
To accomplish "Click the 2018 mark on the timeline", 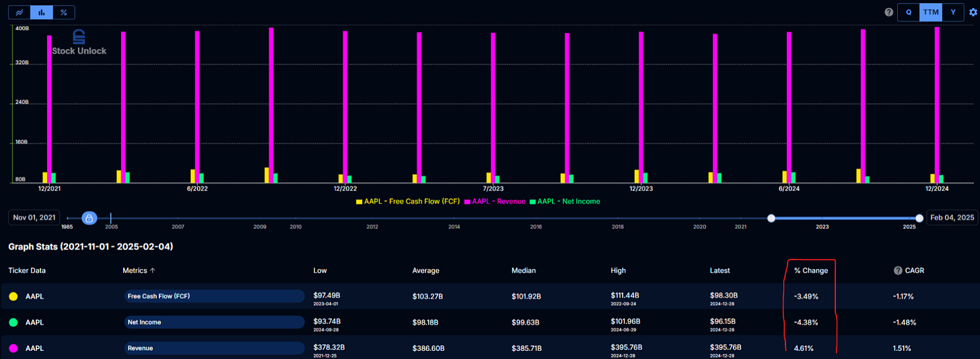I will click(x=618, y=227).
